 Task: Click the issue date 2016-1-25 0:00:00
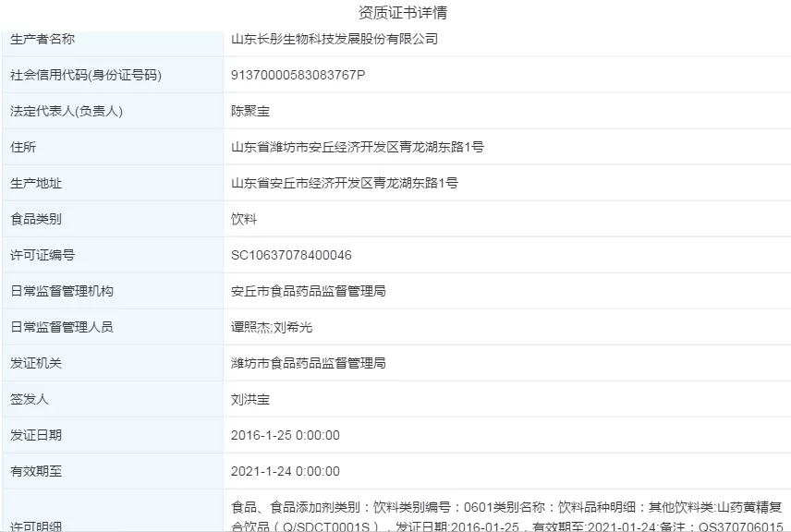286,435
